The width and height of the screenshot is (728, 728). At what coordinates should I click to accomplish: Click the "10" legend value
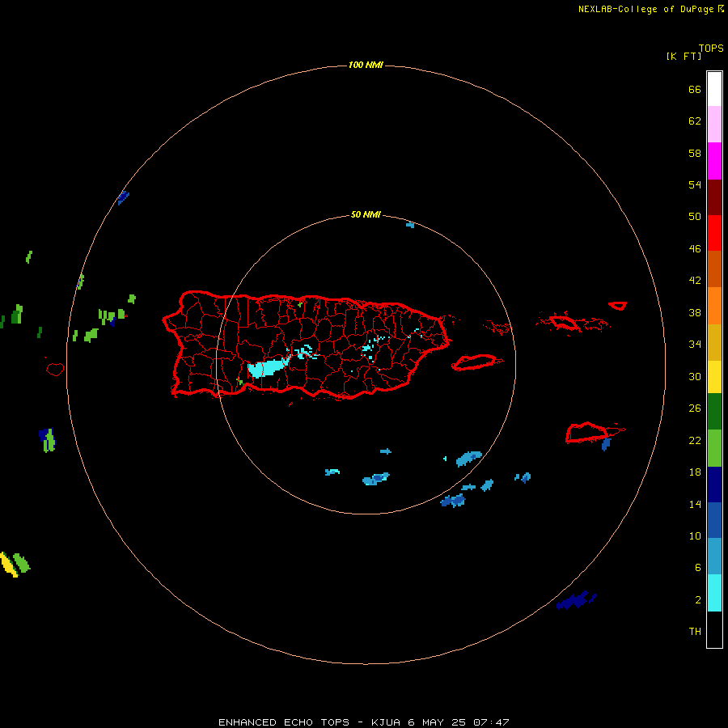coord(695,535)
